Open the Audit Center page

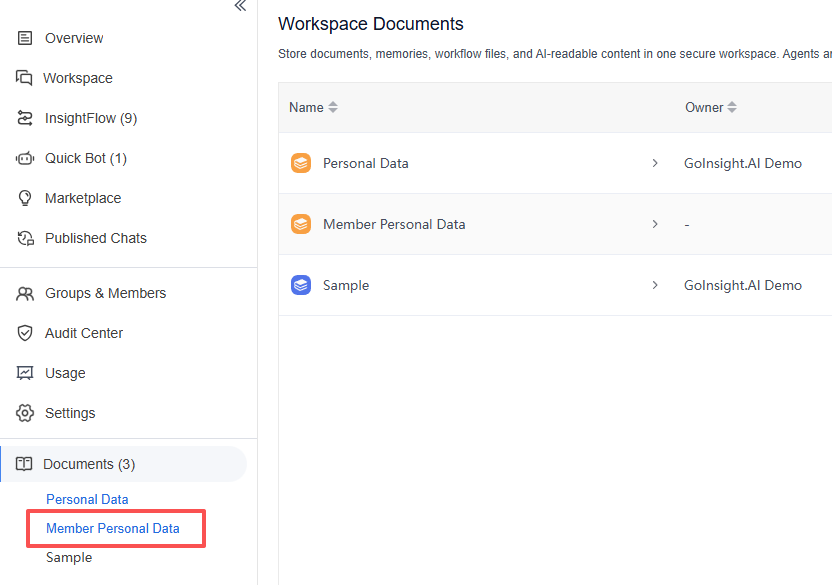point(84,333)
